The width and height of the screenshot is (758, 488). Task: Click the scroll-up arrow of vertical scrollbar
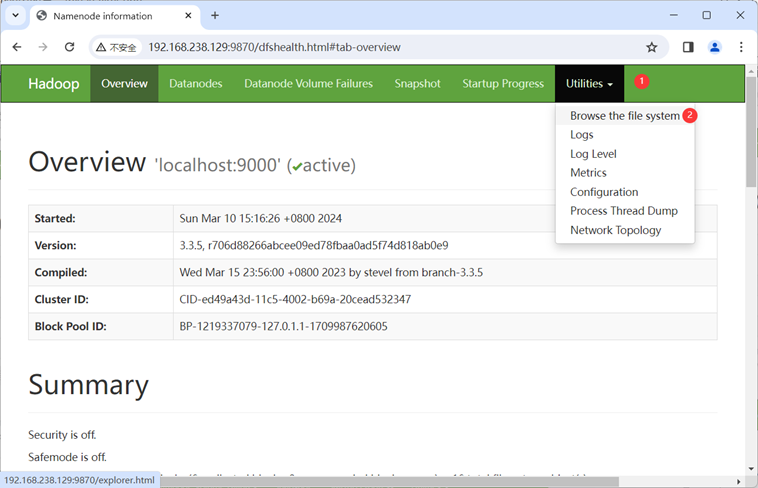751,71
